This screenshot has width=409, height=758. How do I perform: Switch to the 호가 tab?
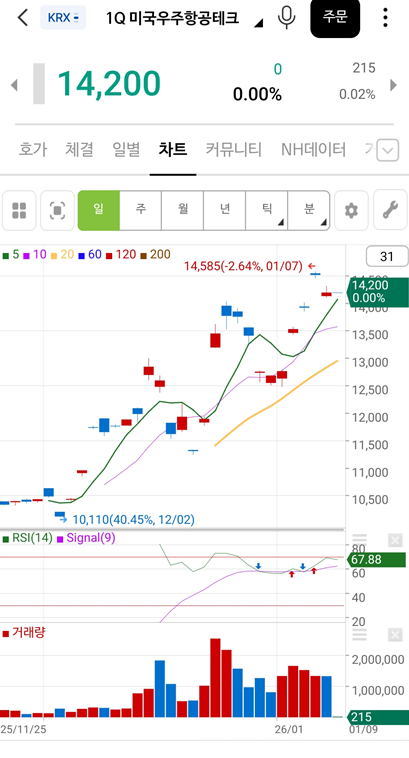(33, 149)
